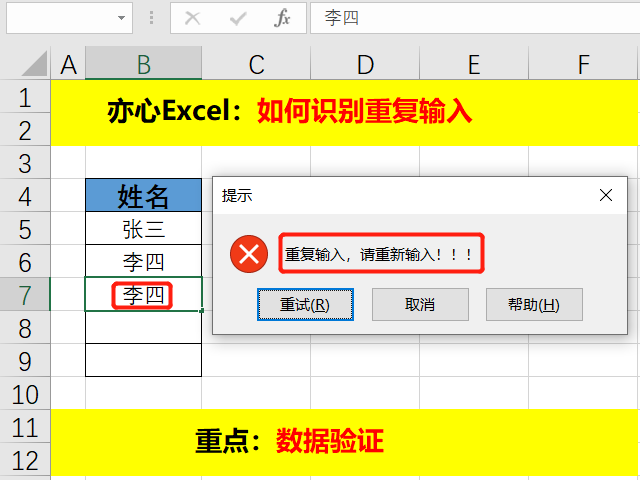Click the title text 如何识别重复输入
Image resolution: width=640 pixels, height=480 pixels.
(x=364, y=111)
